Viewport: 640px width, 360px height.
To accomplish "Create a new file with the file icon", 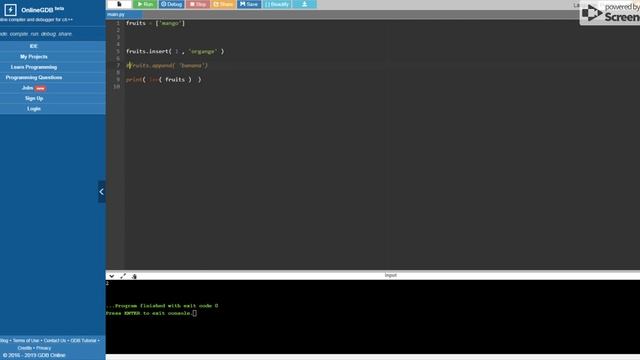I will coord(119,4).
